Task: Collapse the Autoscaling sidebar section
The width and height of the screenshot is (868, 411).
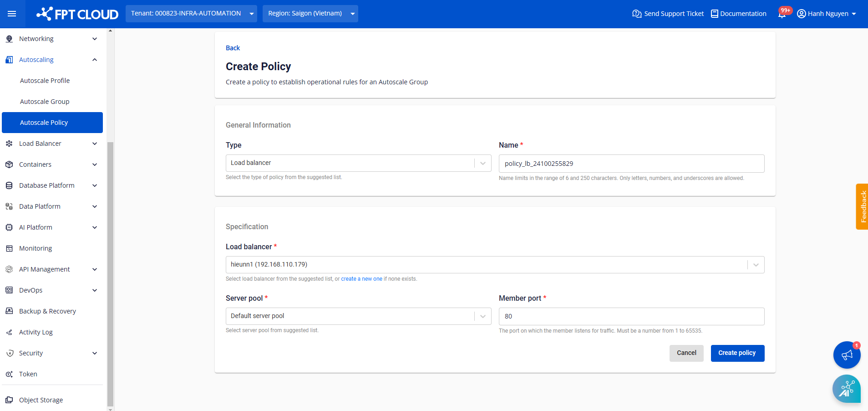Action: point(94,59)
